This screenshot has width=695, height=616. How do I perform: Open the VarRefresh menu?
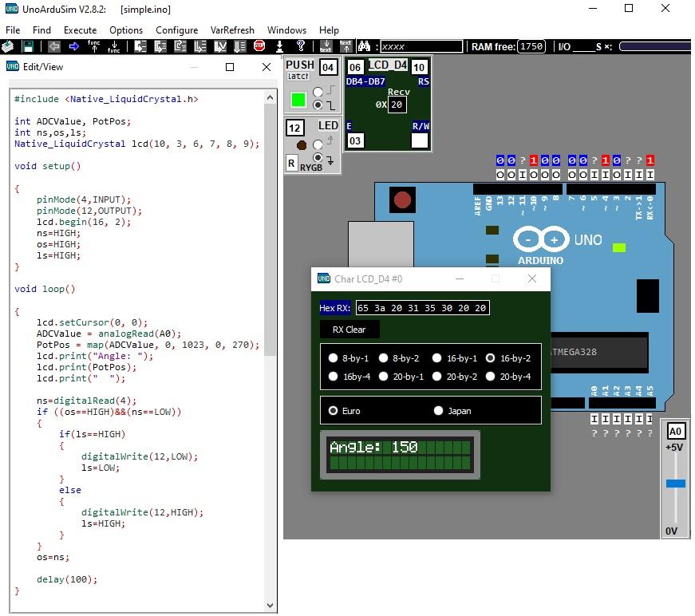coord(232,30)
